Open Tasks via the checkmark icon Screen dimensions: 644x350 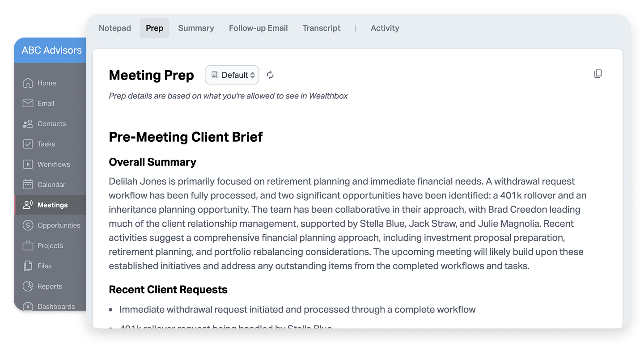click(28, 144)
